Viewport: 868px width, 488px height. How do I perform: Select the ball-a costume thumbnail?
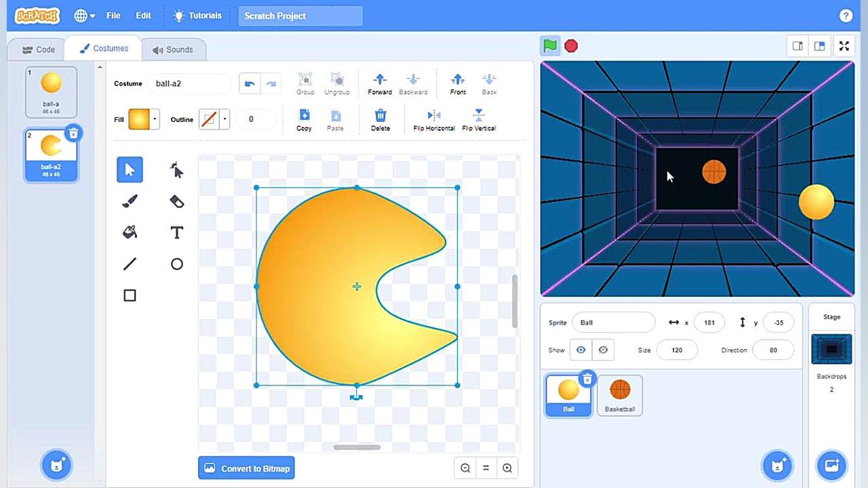pyautogui.click(x=51, y=92)
